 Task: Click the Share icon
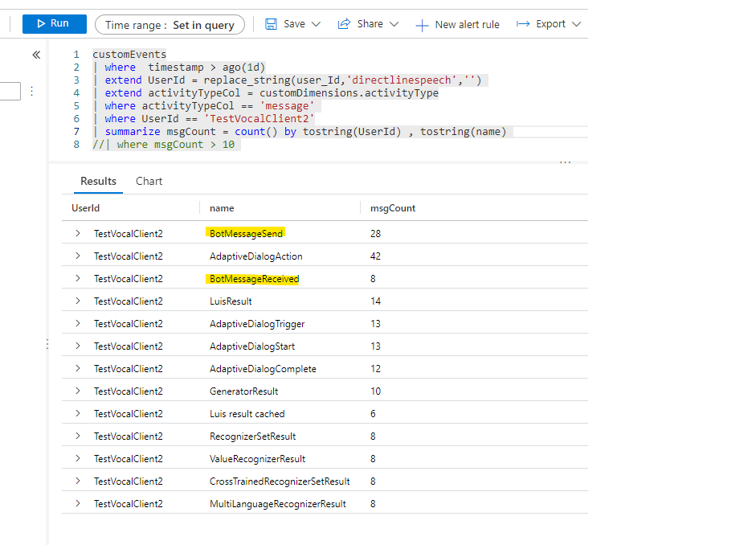click(344, 24)
